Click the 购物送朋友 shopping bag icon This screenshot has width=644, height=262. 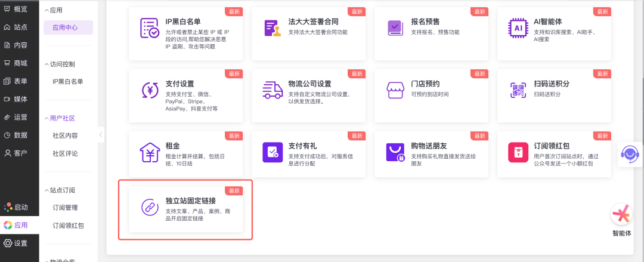(x=395, y=152)
